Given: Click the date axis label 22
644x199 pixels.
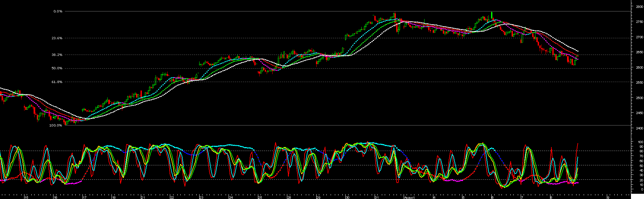Looking at the screenshot, I should tap(172, 197).
